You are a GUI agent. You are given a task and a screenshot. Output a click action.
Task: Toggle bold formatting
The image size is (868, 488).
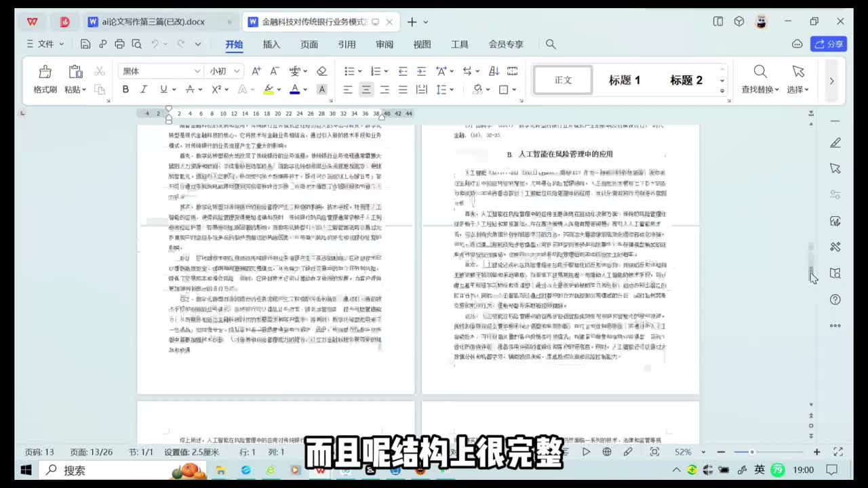(125, 89)
